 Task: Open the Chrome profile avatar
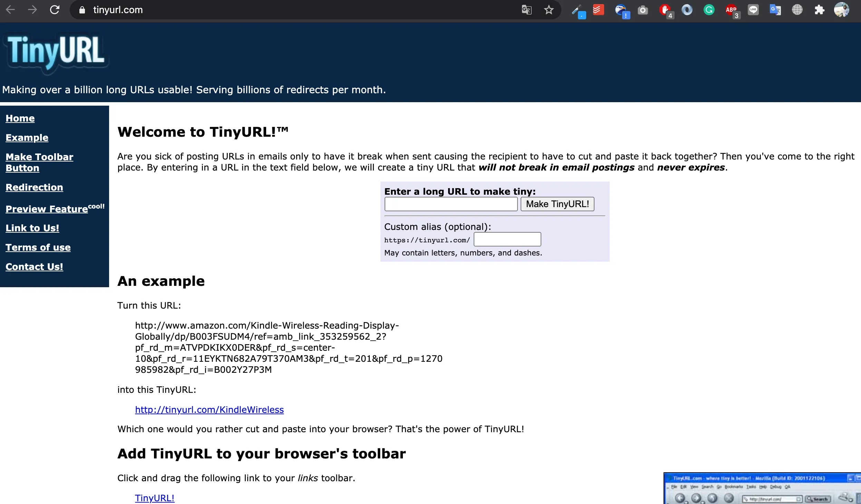841,10
